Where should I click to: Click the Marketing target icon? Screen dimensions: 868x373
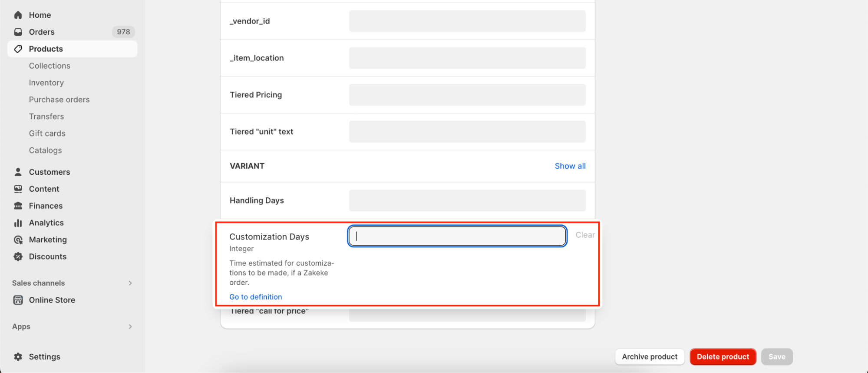point(18,240)
